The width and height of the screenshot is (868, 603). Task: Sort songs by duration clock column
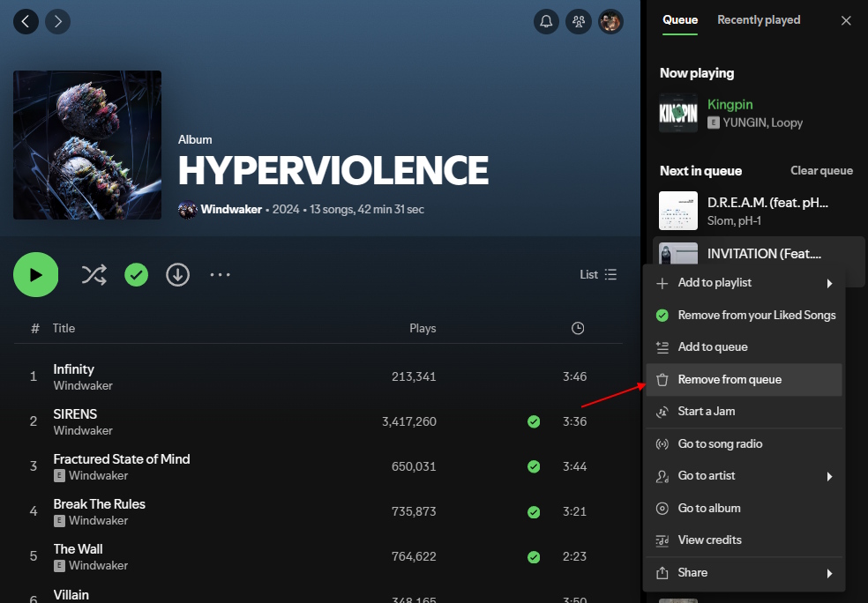pos(577,327)
